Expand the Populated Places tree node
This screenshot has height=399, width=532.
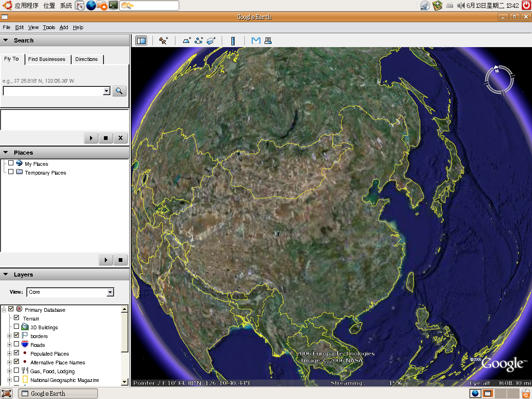tap(10, 354)
